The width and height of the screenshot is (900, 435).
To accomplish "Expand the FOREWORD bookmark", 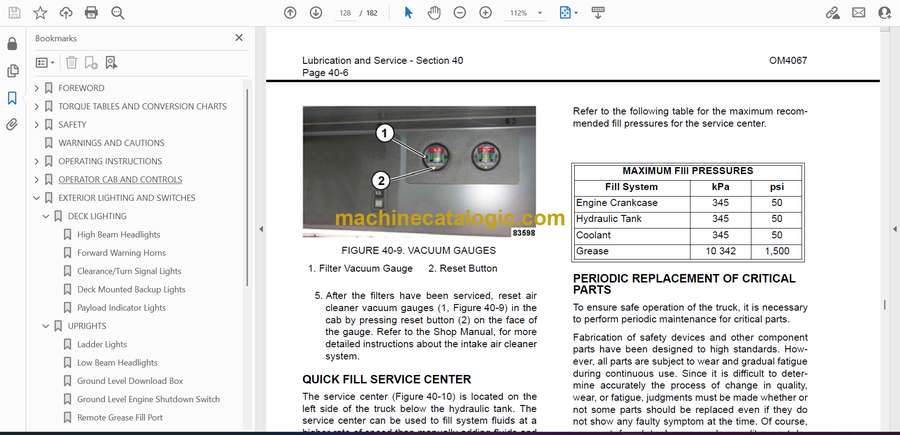I will 37,88.
